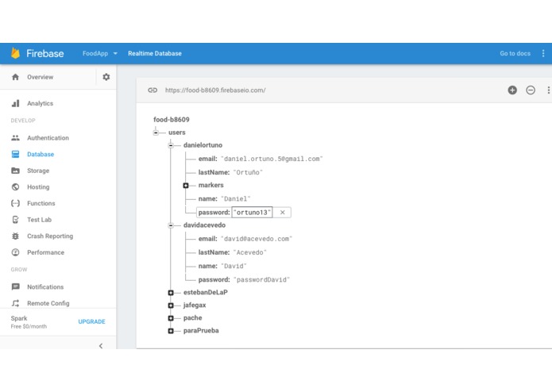Open Notifications section
552x392 pixels.
[x=45, y=287]
